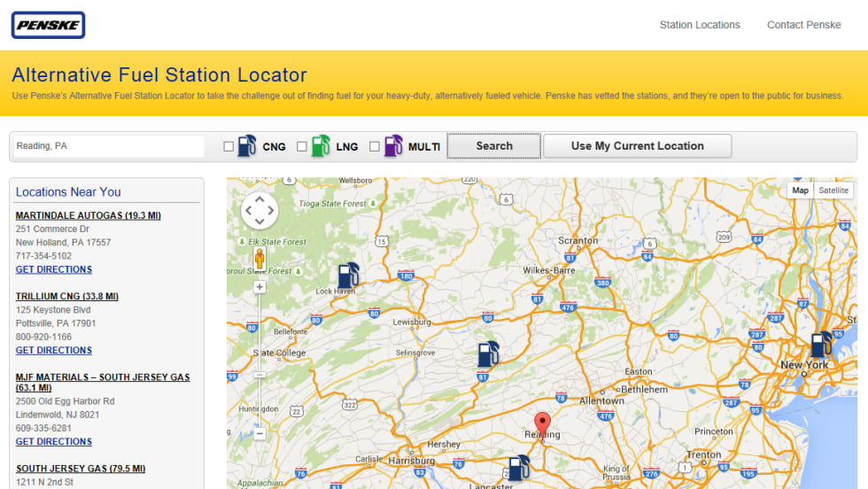The image size is (868, 489).
Task: Check the MULTI fuel filter box
Action: [x=375, y=146]
